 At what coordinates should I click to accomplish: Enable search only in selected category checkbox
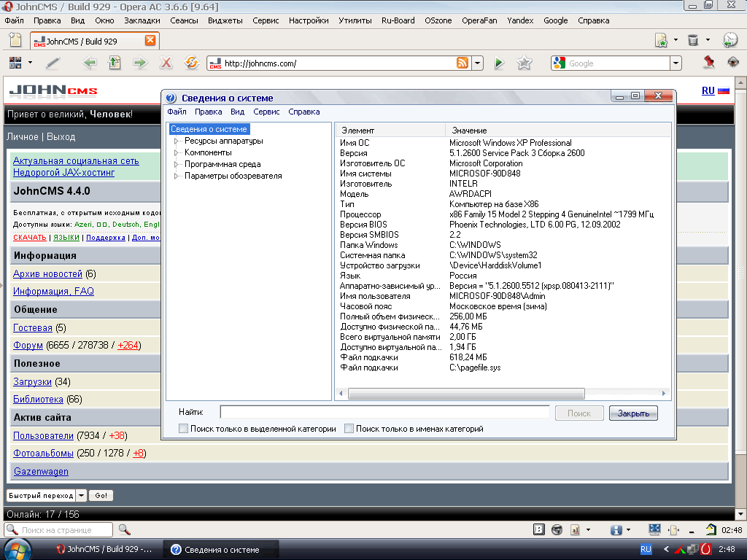tap(184, 429)
